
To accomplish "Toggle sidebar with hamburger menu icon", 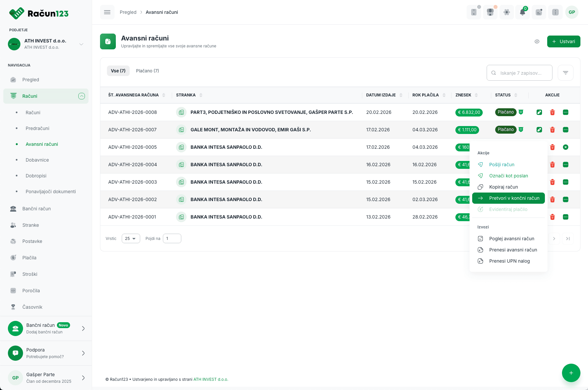I will (107, 12).
